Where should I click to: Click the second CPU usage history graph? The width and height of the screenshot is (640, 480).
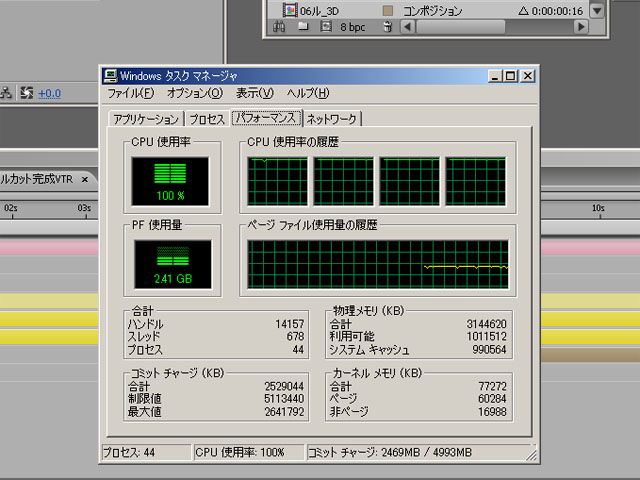pos(343,182)
